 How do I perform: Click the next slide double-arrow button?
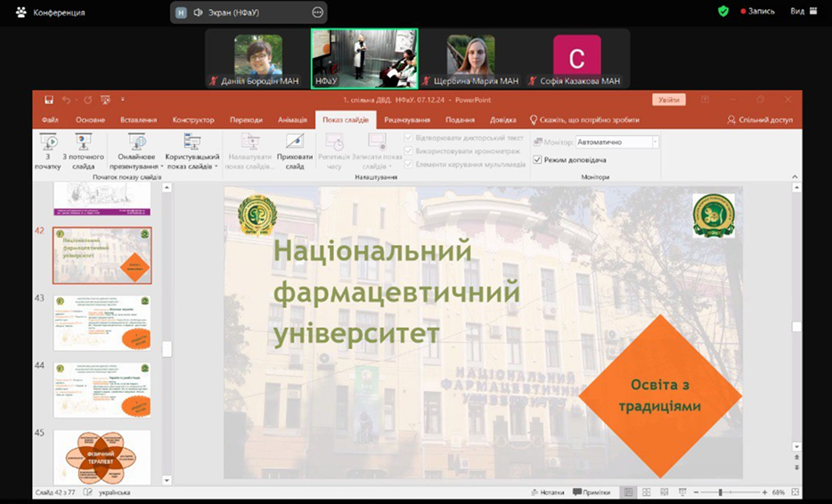pyautogui.click(x=795, y=467)
